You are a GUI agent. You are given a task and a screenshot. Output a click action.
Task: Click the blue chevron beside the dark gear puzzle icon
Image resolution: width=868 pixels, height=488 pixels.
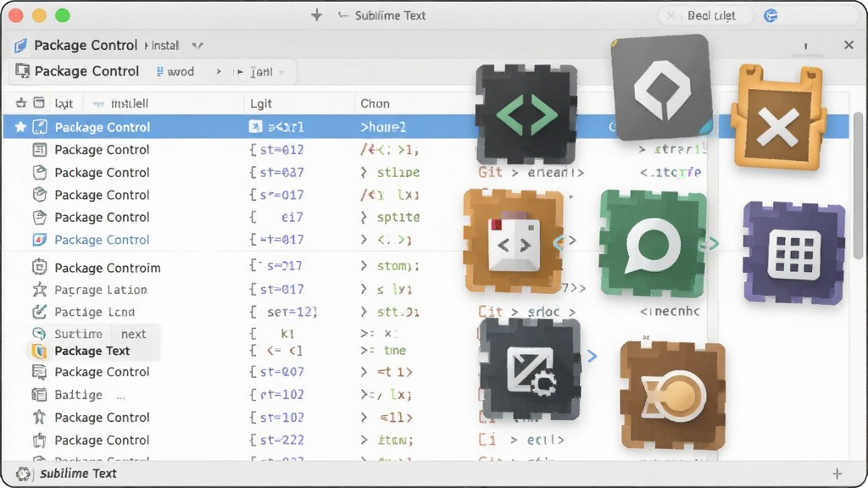593,356
